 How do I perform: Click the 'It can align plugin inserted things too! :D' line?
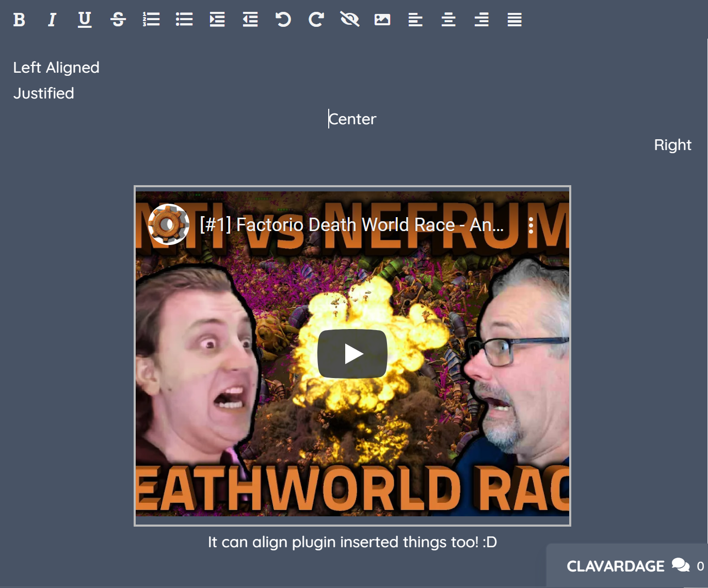(x=352, y=542)
